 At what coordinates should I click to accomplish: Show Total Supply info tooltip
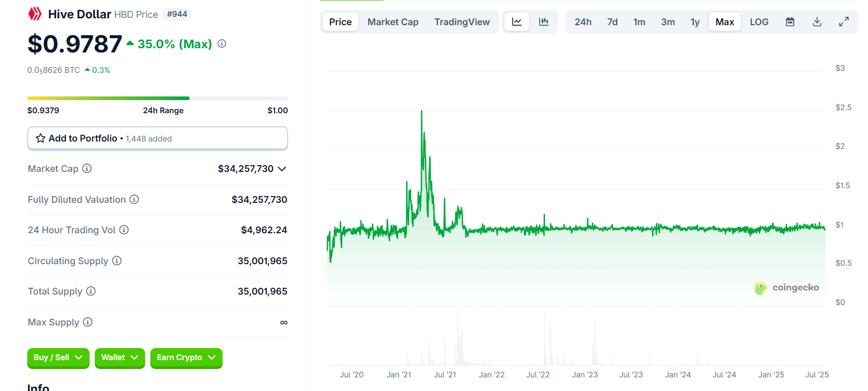click(x=91, y=291)
